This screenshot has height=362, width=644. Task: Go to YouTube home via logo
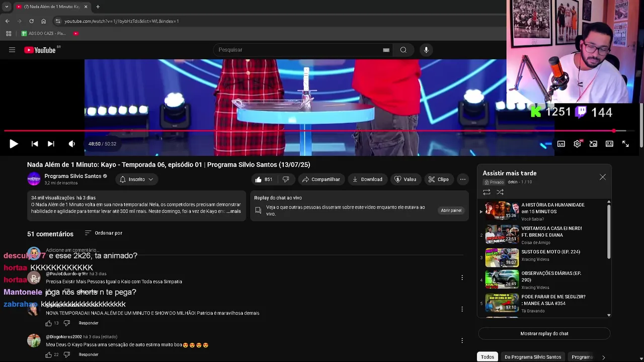(41, 50)
